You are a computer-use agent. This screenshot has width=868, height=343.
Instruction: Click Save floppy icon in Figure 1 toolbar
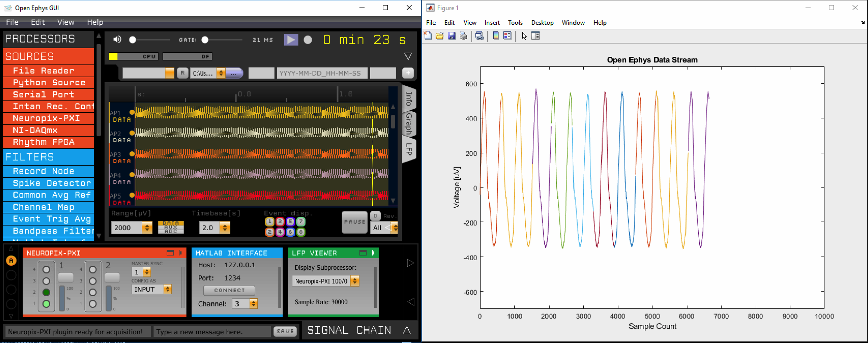[452, 36]
